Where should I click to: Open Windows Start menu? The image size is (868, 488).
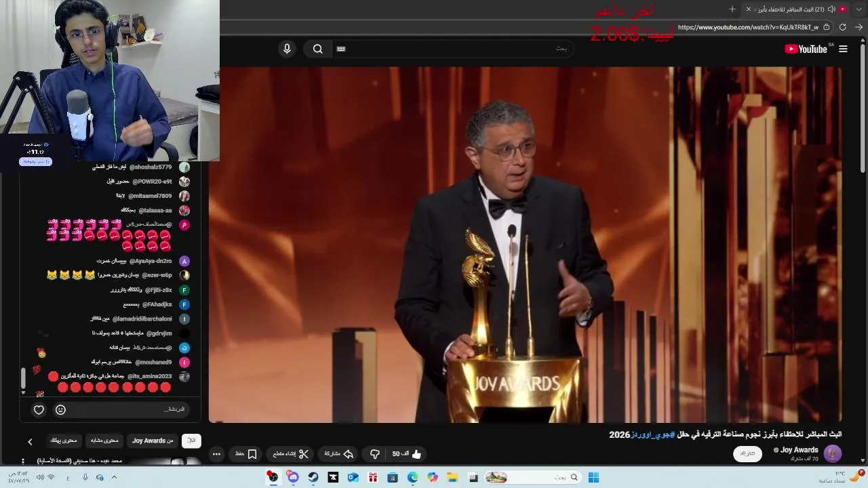pyautogui.click(x=593, y=477)
